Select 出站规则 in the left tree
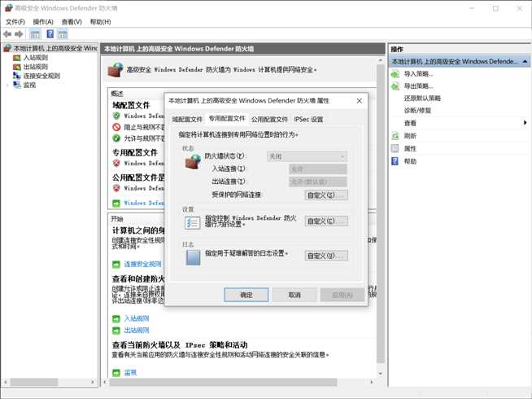Screen dimensions: 532x399 click(x=36, y=67)
